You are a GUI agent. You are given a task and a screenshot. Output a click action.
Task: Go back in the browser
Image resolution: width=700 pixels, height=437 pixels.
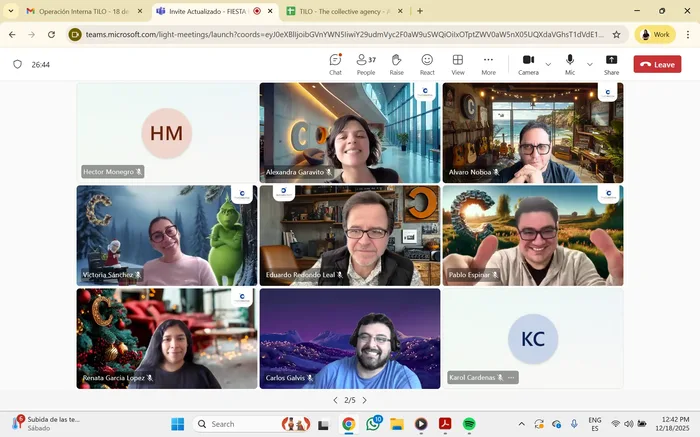(12, 34)
